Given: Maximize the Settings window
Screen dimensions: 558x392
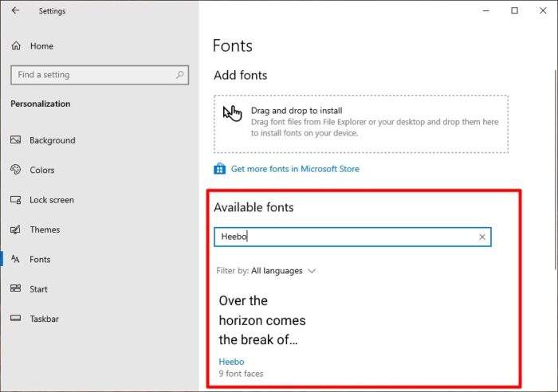Looking at the screenshot, I should tap(515, 10).
